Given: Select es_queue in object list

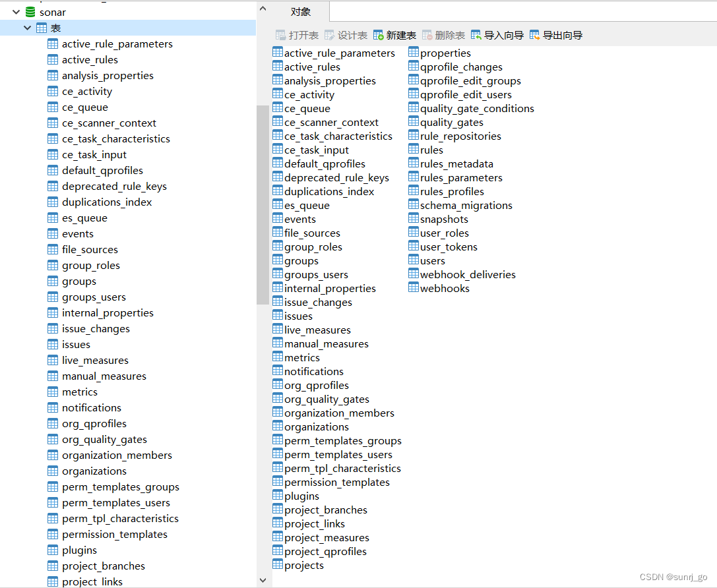Looking at the screenshot, I should click(x=307, y=206).
